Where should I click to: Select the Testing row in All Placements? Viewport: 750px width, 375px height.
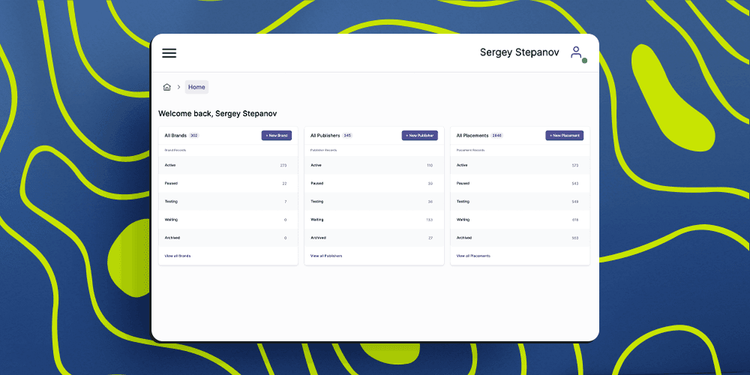click(520, 202)
